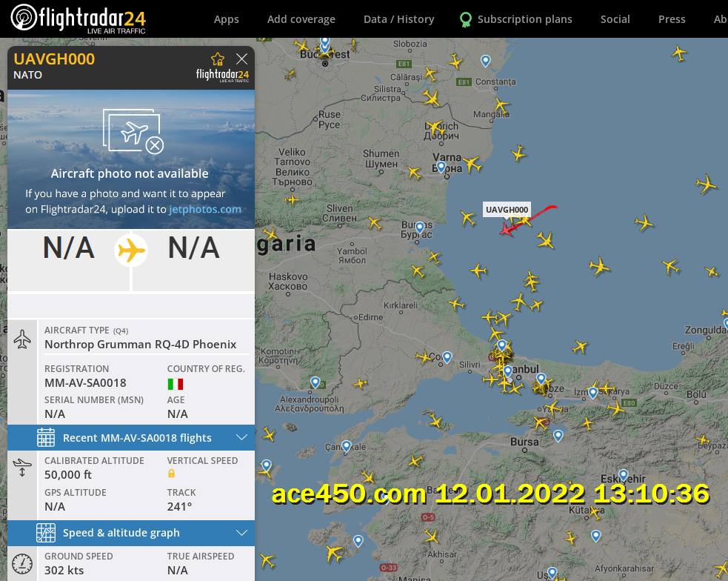Click the red UAVGH000 aircraft on map
The image size is (728, 581).
tap(507, 228)
